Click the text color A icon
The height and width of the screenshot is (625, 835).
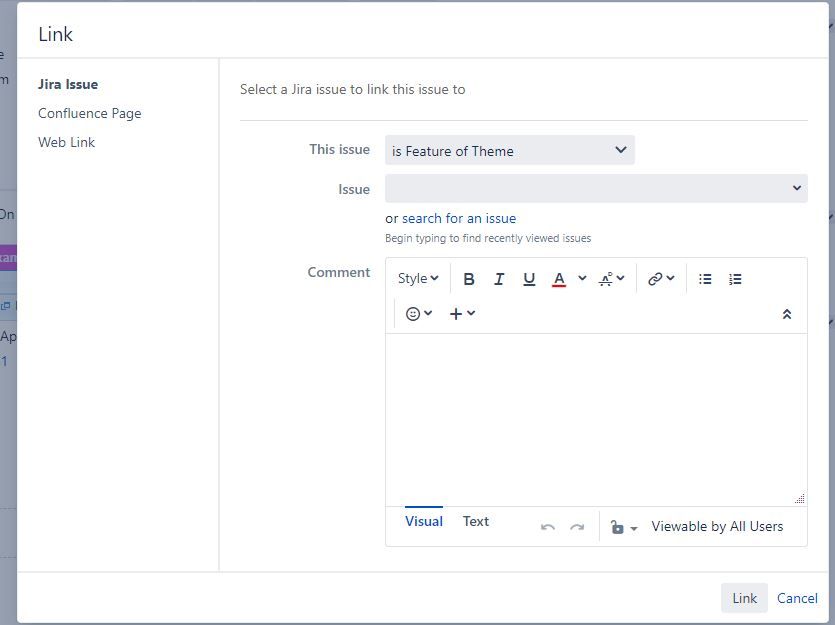click(x=559, y=279)
